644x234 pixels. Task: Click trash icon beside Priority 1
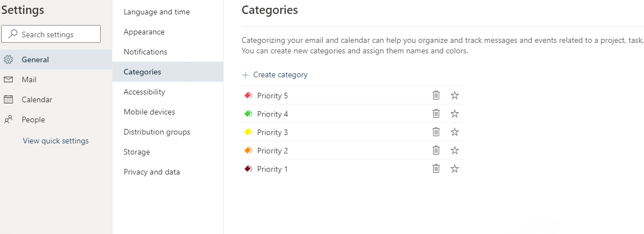point(436,168)
